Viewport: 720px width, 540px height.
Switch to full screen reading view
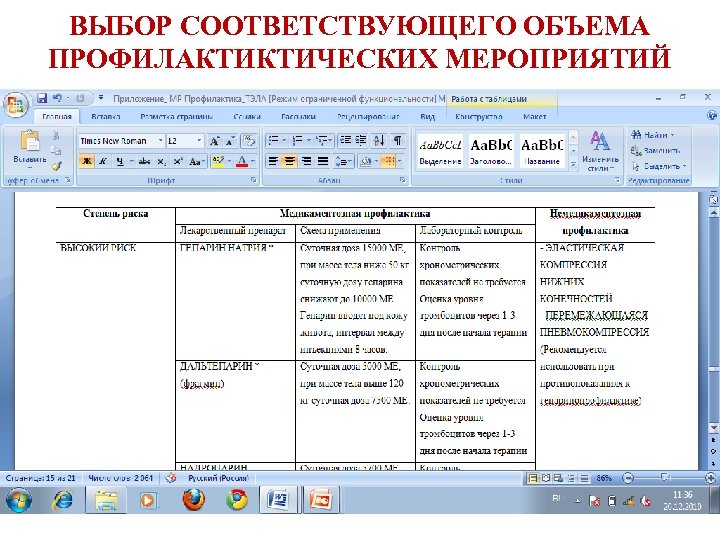point(546,478)
